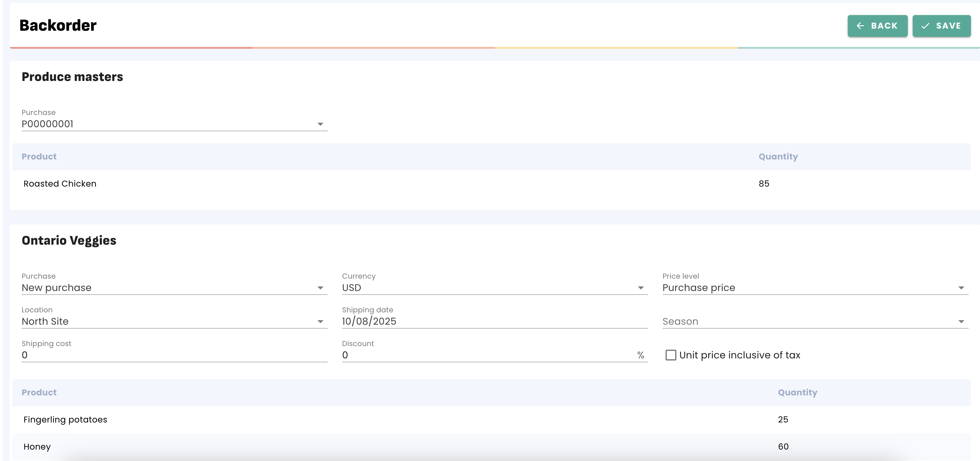This screenshot has width=980, height=461.
Task: Click the Ontario Veggies Product column header
Action: [x=39, y=392]
